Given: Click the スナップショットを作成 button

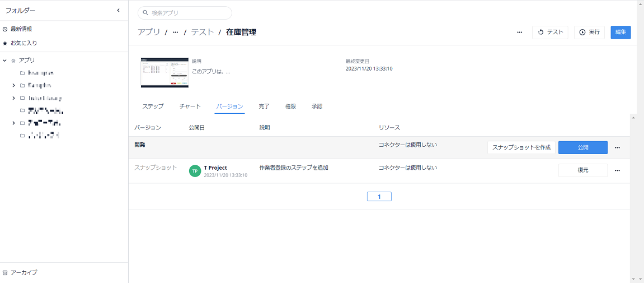Looking at the screenshot, I should point(521,147).
